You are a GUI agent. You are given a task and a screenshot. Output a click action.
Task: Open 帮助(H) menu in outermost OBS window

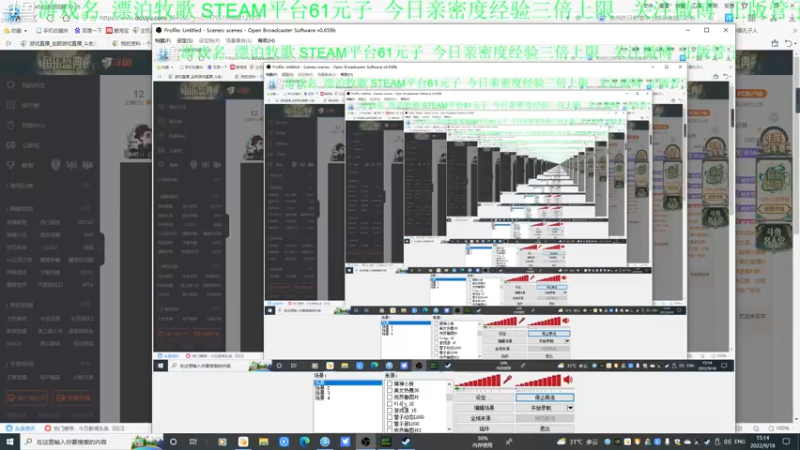coord(266,40)
